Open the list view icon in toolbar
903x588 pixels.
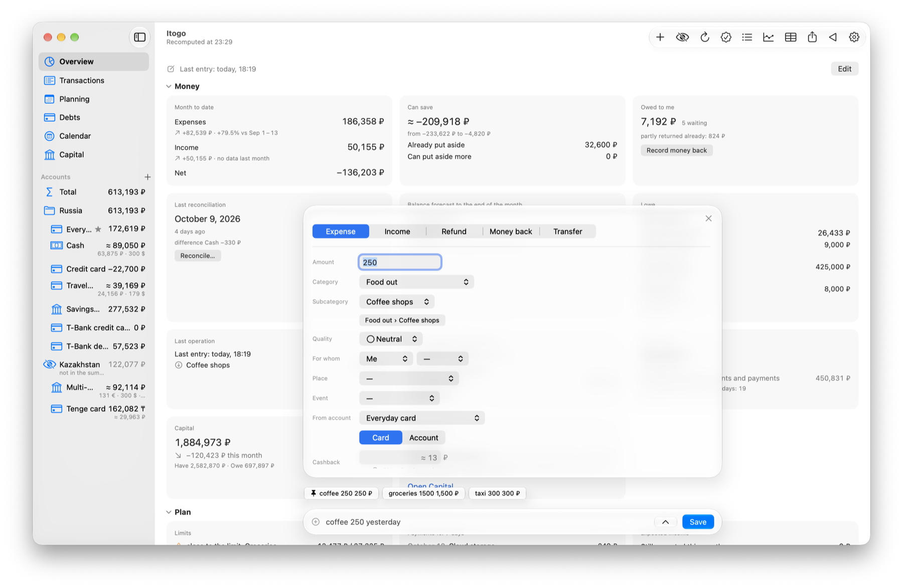pyautogui.click(x=747, y=37)
